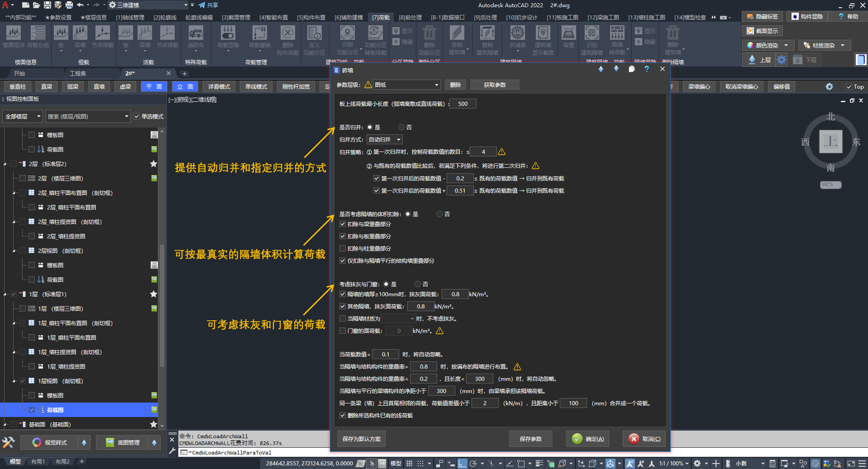Viewport: 868px width, 469px height.
Task: Uncheck 删除所选构件已有的线荷载 checkbox
Action: [x=343, y=416]
